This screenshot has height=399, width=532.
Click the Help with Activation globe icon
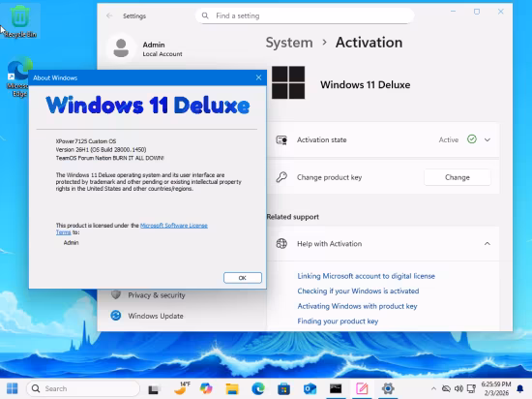(x=281, y=243)
